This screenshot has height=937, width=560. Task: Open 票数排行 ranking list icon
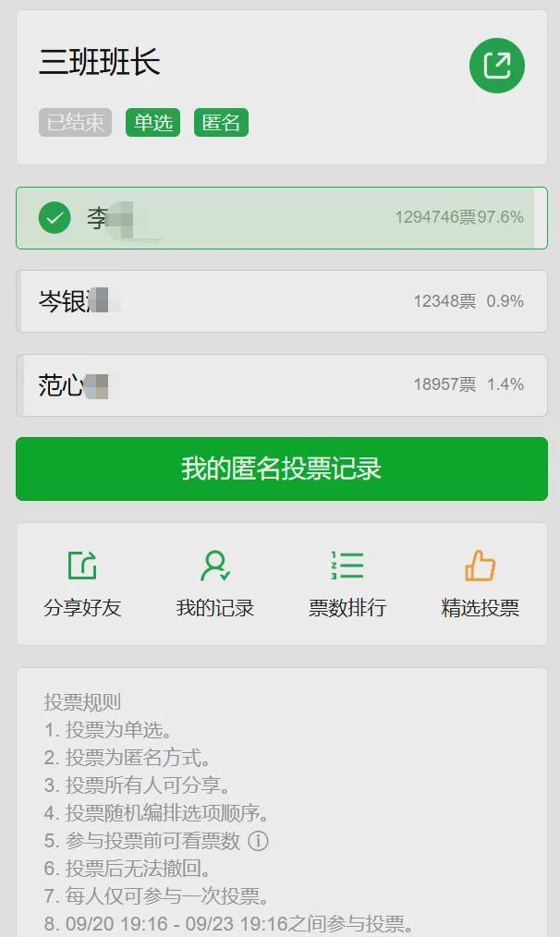pos(347,566)
